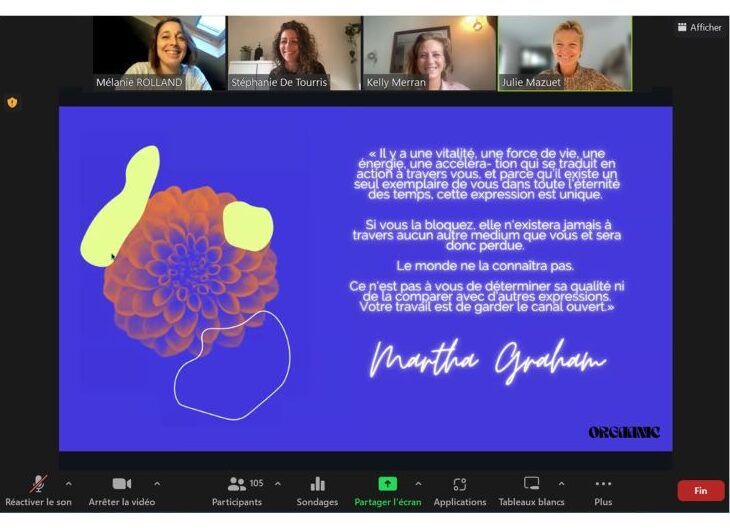The image size is (730, 530).
Task: Stop the video with the camera icon
Action: coord(122,484)
